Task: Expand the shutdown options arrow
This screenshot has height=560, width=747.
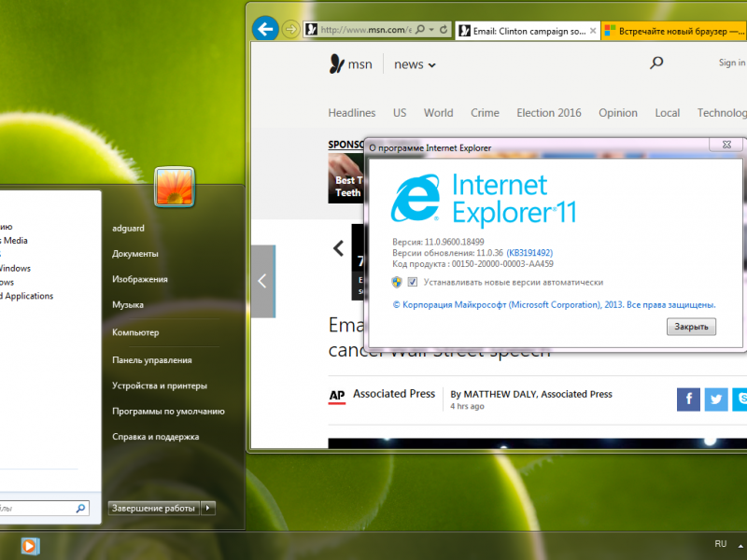Action: pyautogui.click(x=207, y=508)
